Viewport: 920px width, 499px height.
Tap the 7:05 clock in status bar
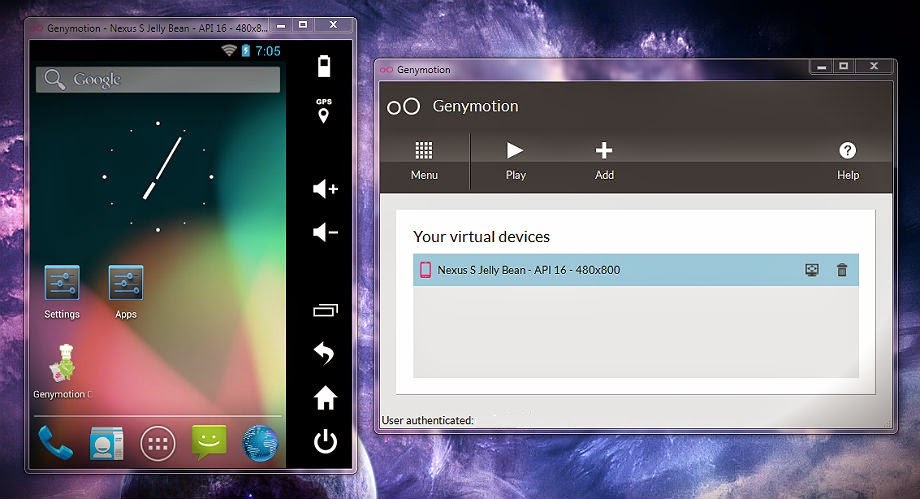point(268,51)
